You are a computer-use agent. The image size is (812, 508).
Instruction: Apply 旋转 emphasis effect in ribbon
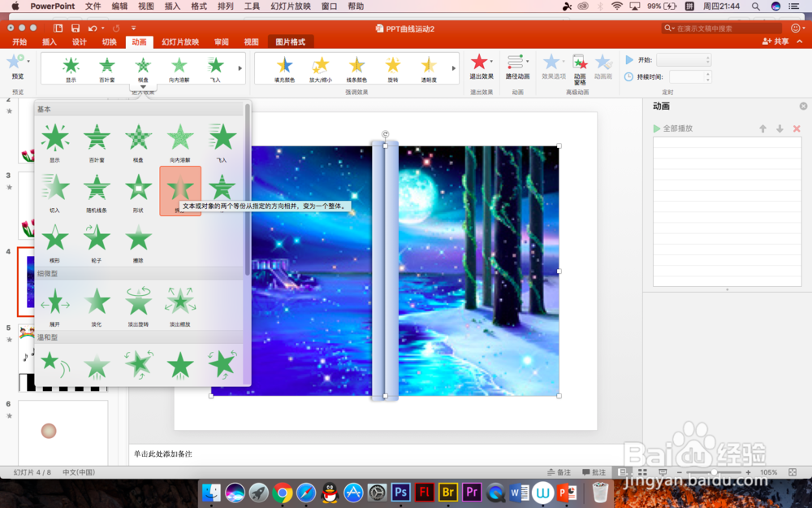(x=393, y=69)
